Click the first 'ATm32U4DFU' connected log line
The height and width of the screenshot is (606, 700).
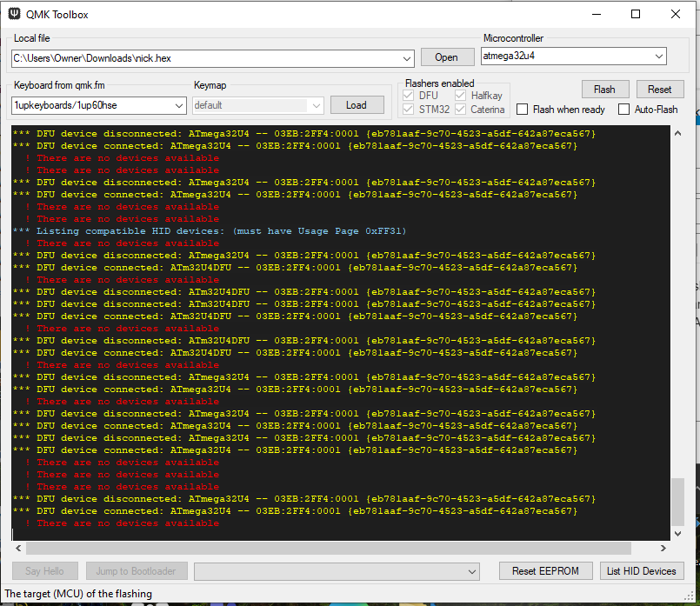(x=295, y=268)
